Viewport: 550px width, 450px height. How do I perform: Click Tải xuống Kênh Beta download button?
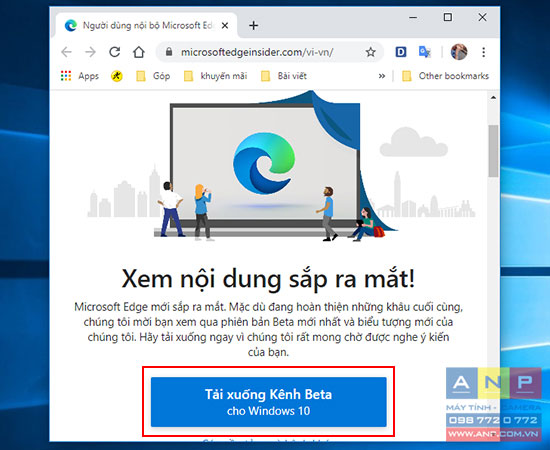[269, 402]
